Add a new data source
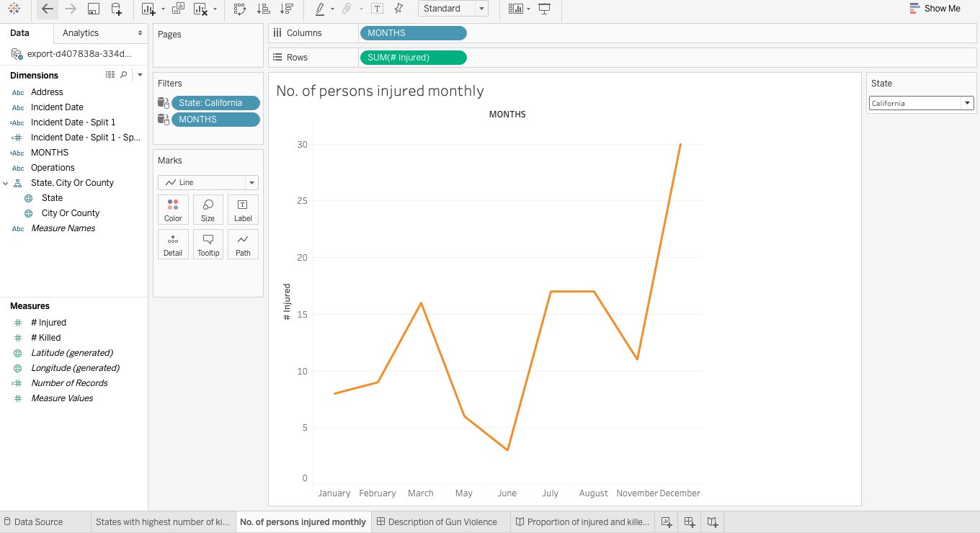Screen dimensions: 980x533 (x=116, y=9)
